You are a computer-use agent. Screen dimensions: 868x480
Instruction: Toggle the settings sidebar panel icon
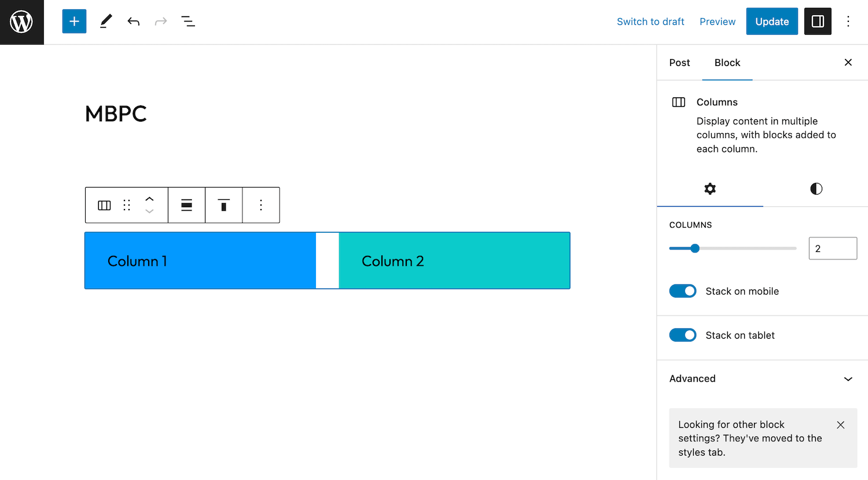point(818,21)
